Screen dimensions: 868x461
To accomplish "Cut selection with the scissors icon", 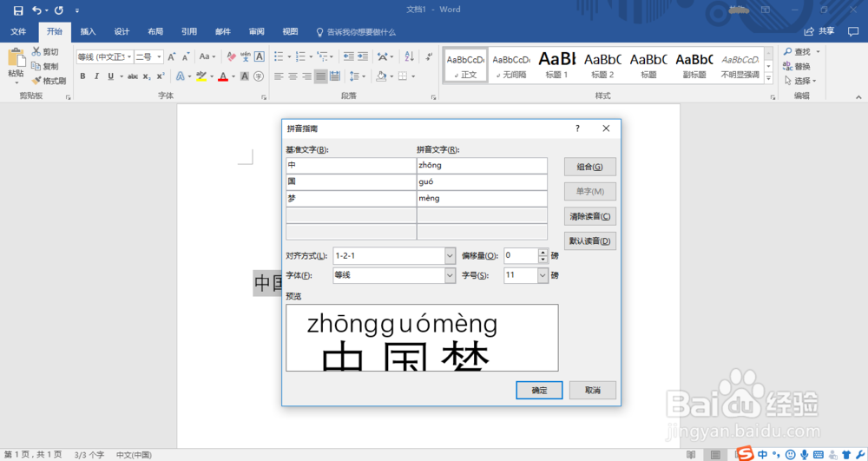I will [36, 51].
